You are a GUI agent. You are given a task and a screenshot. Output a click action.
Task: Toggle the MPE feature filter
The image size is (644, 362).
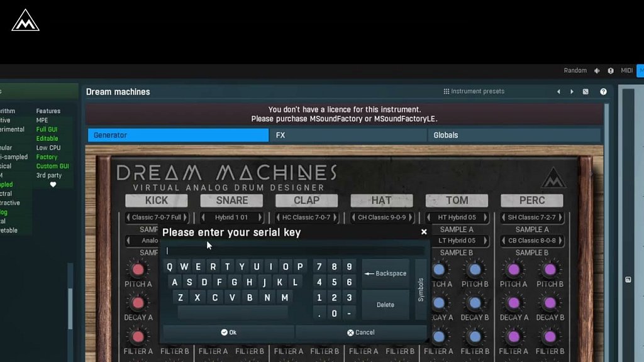(42, 120)
